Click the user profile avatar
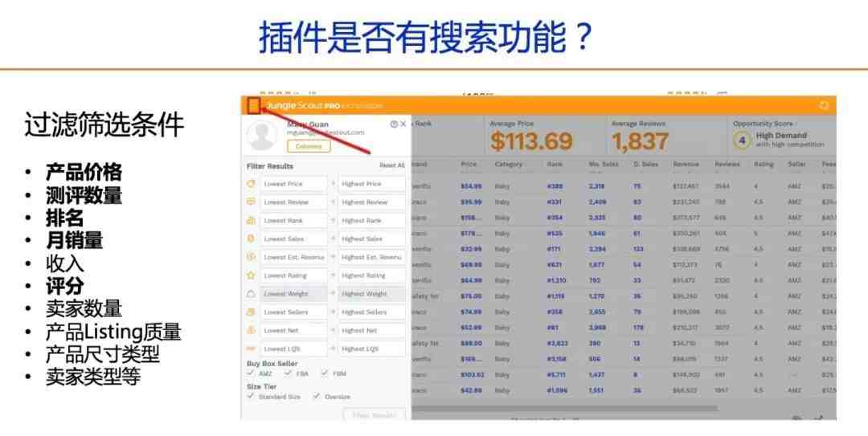Viewport: 868px width, 436px height. [x=262, y=136]
